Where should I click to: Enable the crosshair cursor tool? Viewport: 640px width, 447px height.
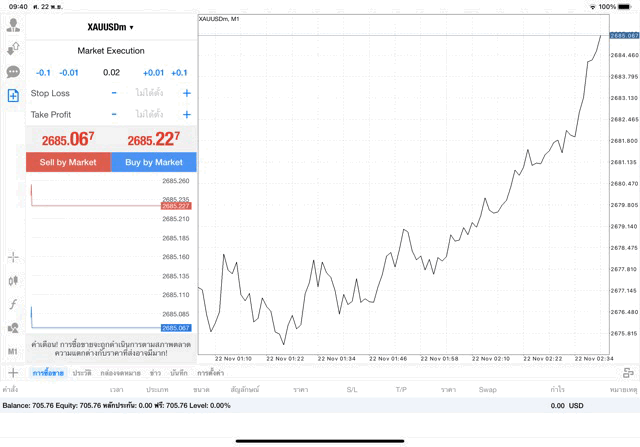point(13,257)
